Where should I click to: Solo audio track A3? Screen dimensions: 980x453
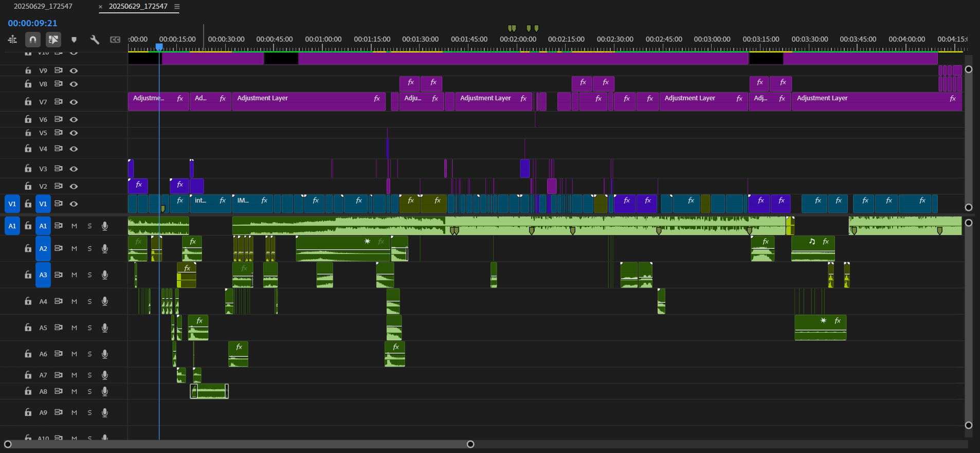(89, 275)
